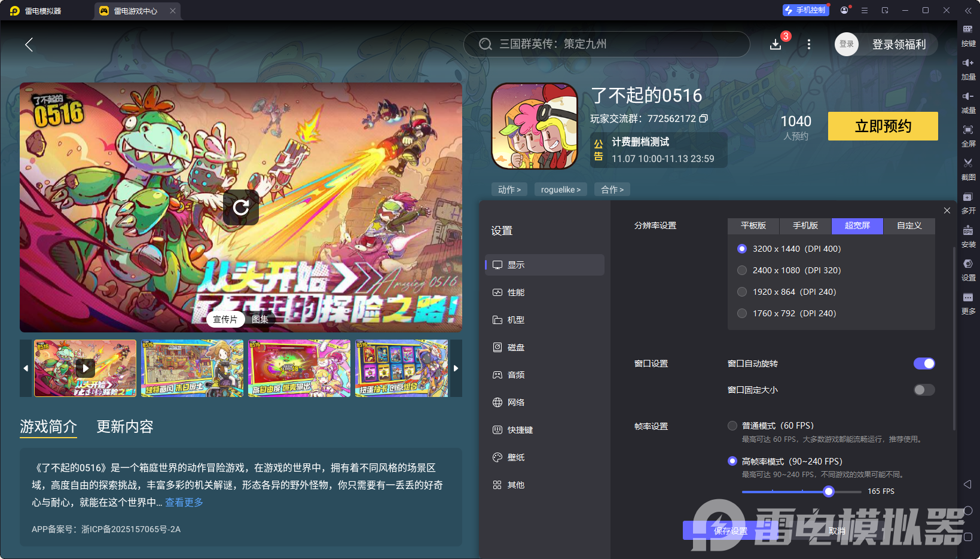Open 音频 settings section
Screen dimensions: 980x559
click(545, 375)
